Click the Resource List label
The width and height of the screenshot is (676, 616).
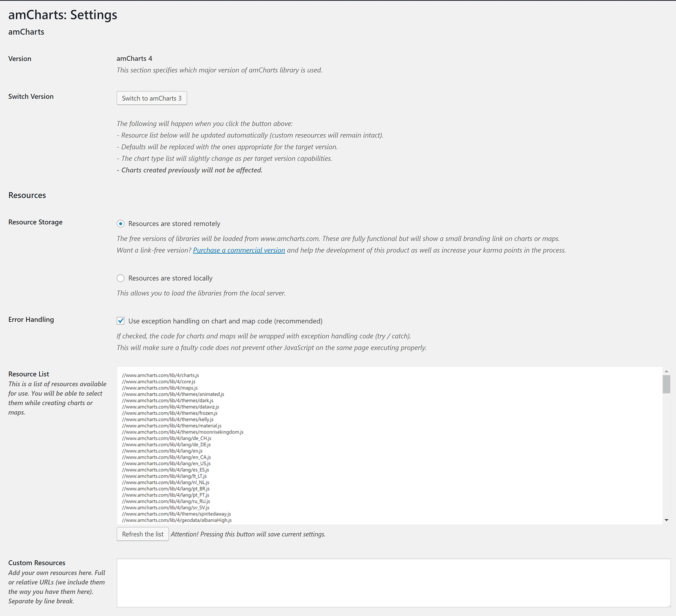[29, 374]
